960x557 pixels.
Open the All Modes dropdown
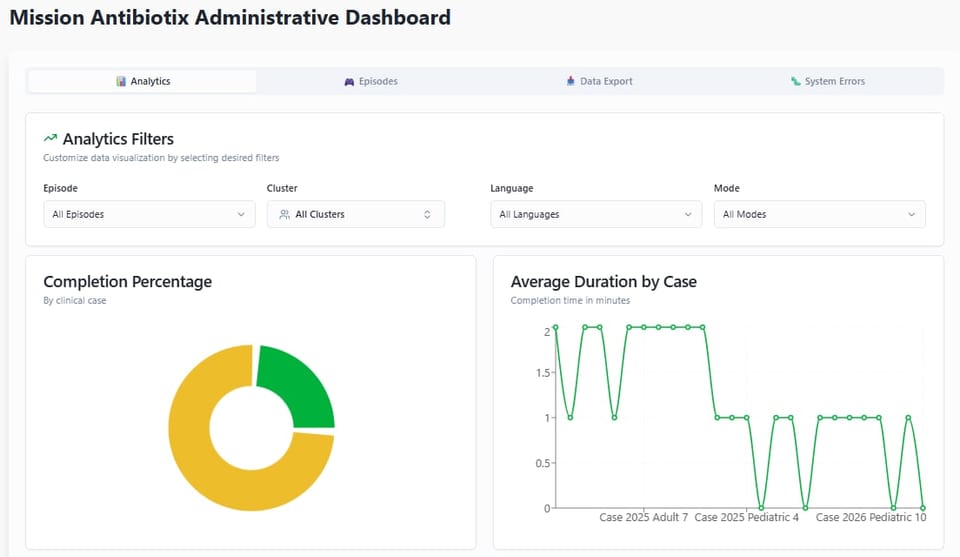pyautogui.click(x=820, y=214)
